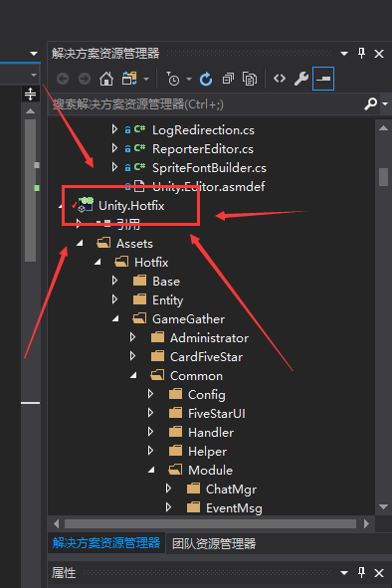Viewport: 392px width, 588px height.
Task: Open the Solution Explorer window position dropdown
Action: pyautogui.click(x=344, y=54)
